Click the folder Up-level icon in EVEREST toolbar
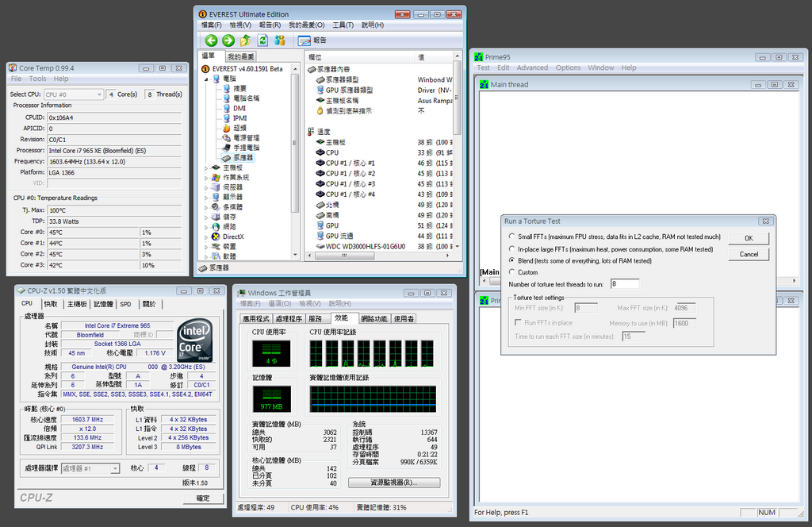This screenshot has height=527, width=812. (245, 40)
